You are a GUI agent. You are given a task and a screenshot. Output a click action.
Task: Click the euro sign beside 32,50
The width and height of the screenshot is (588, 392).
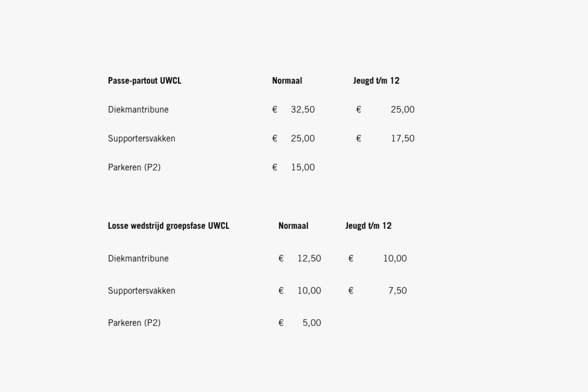coord(275,109)
